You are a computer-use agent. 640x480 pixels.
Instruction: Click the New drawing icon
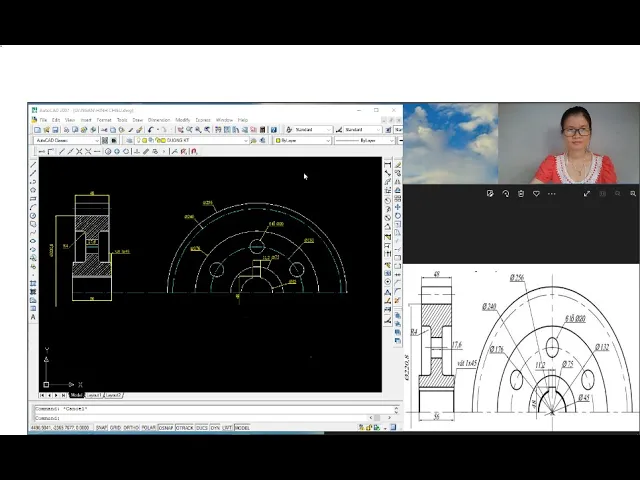tap(37, 130)
